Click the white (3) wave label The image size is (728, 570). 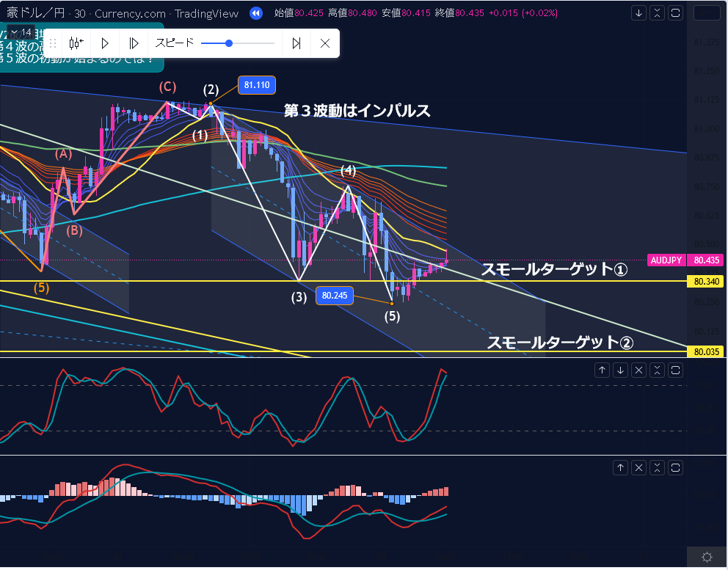tap(299, 297)
